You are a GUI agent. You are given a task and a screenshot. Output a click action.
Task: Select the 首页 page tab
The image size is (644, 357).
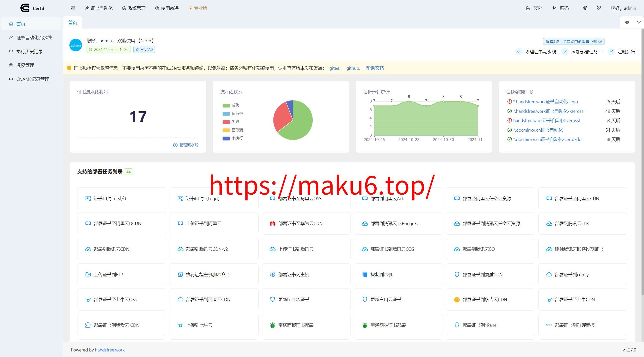[72, 23]
